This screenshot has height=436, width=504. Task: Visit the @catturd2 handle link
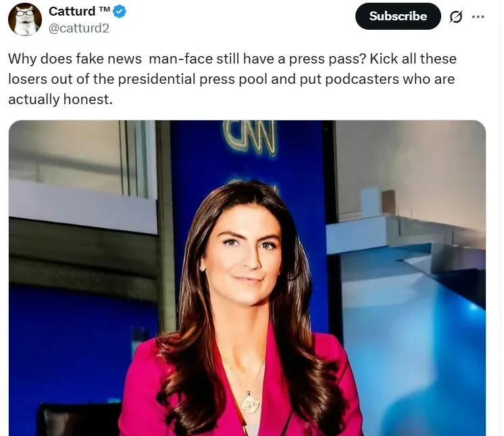[79, 28]
